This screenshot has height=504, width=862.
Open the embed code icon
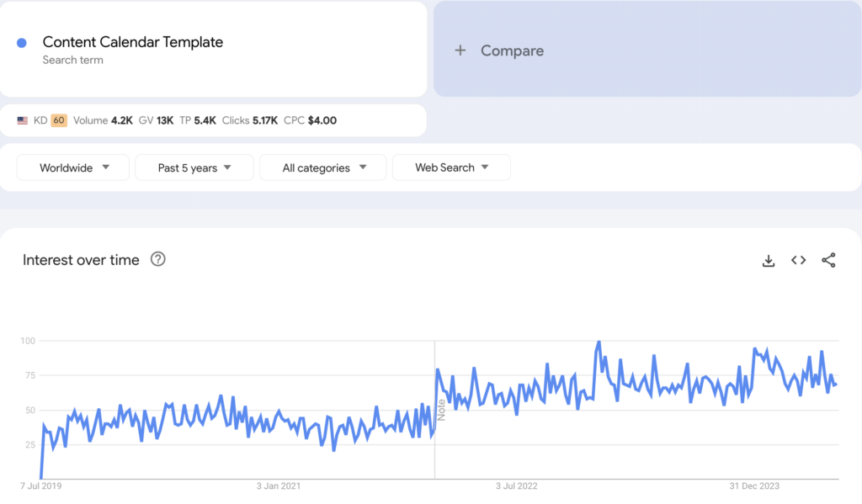(x=798, y=261)
